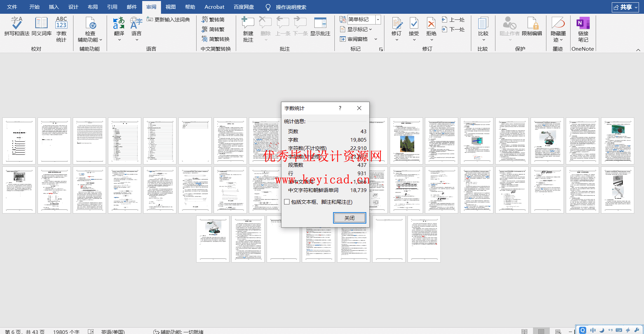The height and width of the screenshot is (334, 644).
Task: Run spelling and grammar check
Action: 17,27
